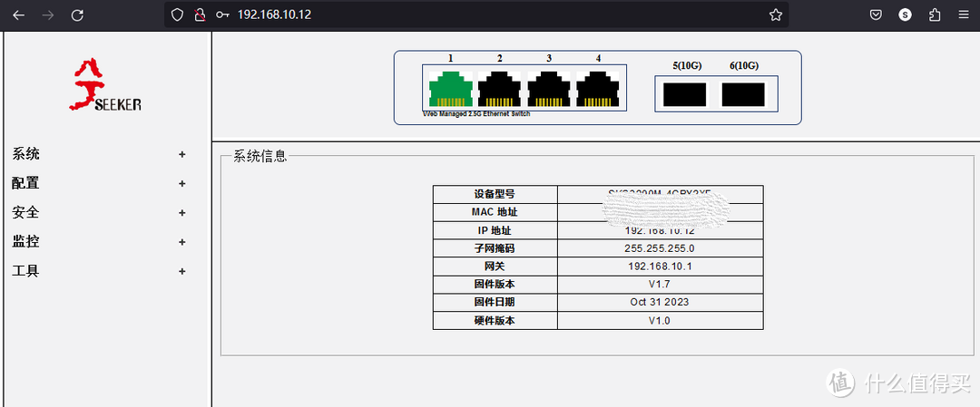Click the 设备型号 row label
This screenshot has width=980, height=407.
[495, 194]
